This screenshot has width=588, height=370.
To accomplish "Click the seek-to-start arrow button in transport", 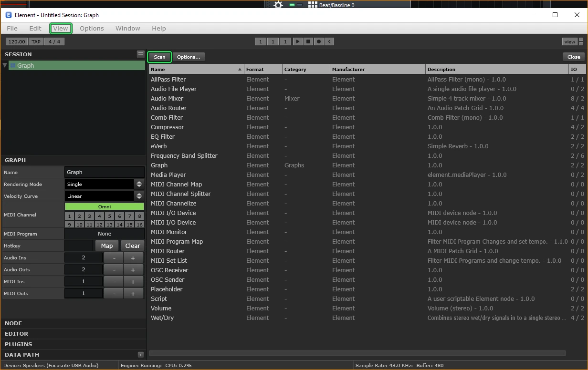I will 329,41.
